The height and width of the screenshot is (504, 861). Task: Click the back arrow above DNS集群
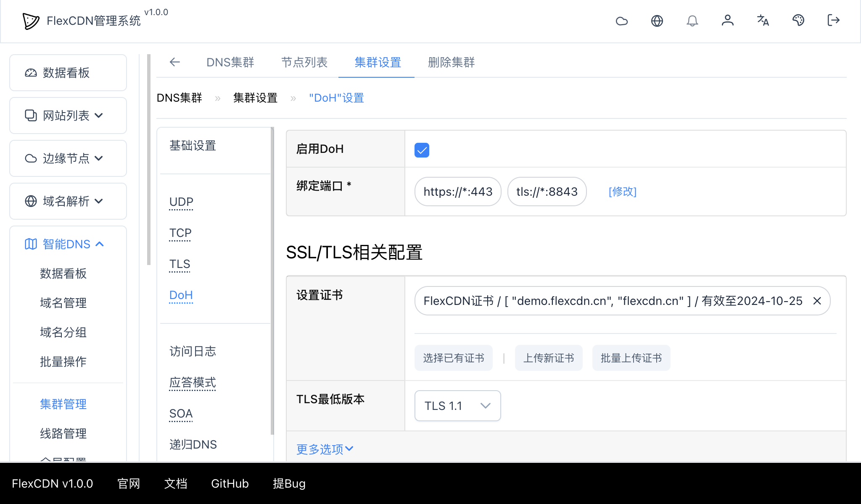point(175,62)
